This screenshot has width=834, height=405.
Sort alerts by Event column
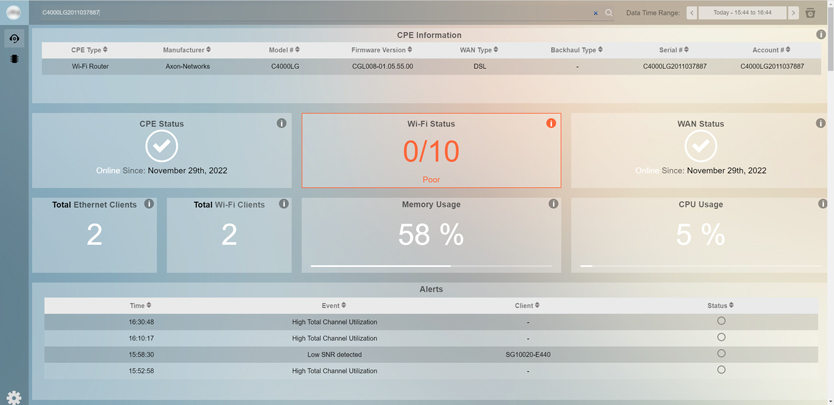coord(334,305)
